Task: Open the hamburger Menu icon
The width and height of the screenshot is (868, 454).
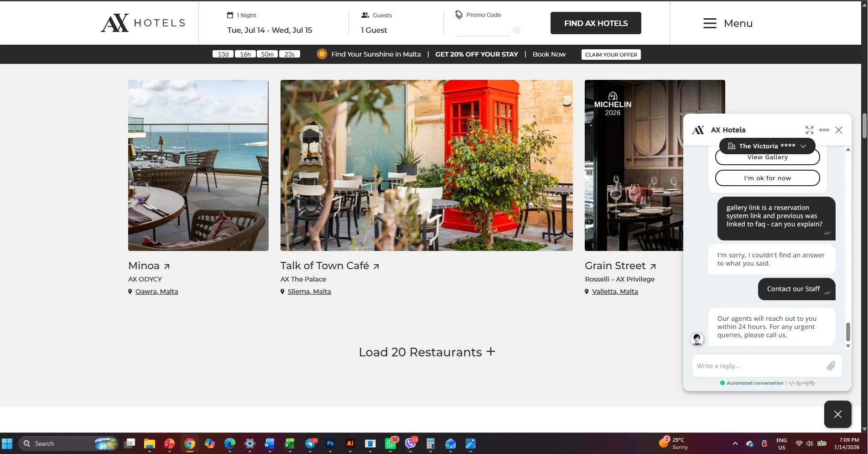Action: 710,23
